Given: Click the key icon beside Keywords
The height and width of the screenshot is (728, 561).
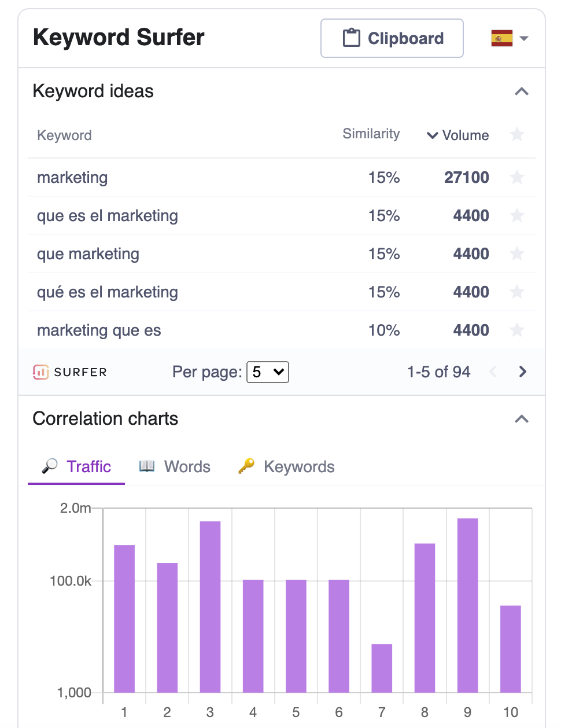Looking at the screenshot, I should [246, 466].
